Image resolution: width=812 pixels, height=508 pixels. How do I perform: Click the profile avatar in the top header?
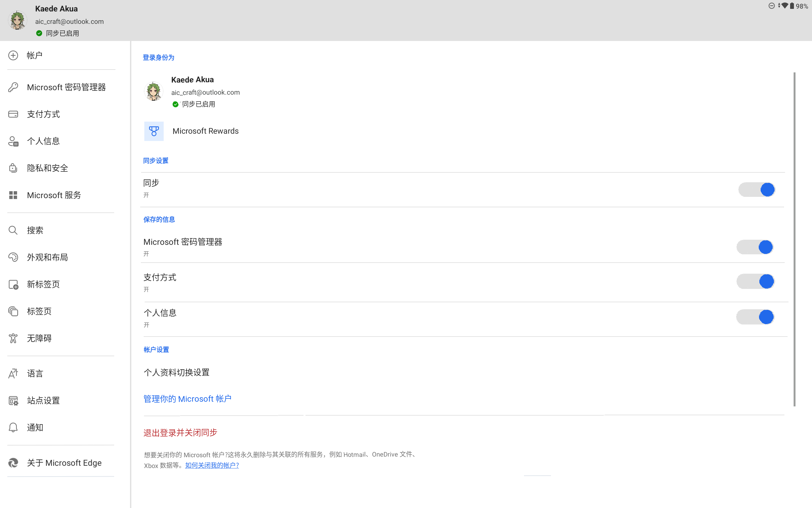click(x=17, y=20)
